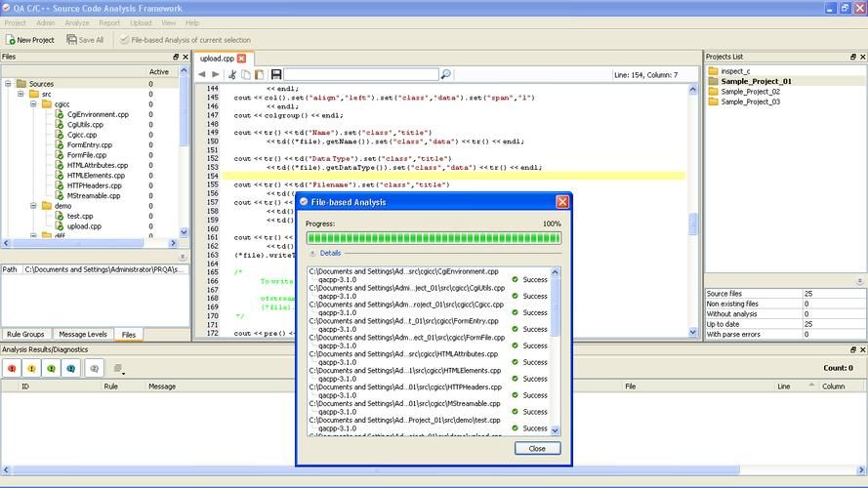This screenshot has width=868, height=488.
Task: Open the Analyze menu
Action: click(76, 22)
